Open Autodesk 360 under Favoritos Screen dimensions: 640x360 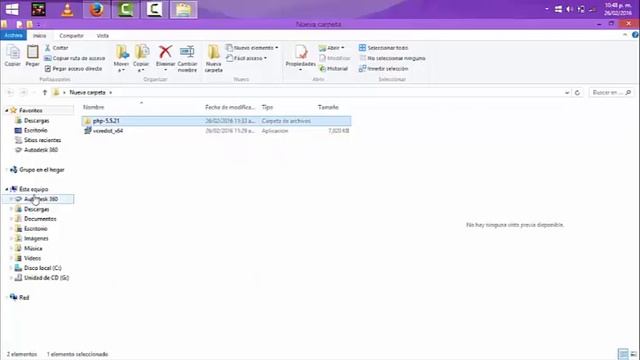point(41,150)
